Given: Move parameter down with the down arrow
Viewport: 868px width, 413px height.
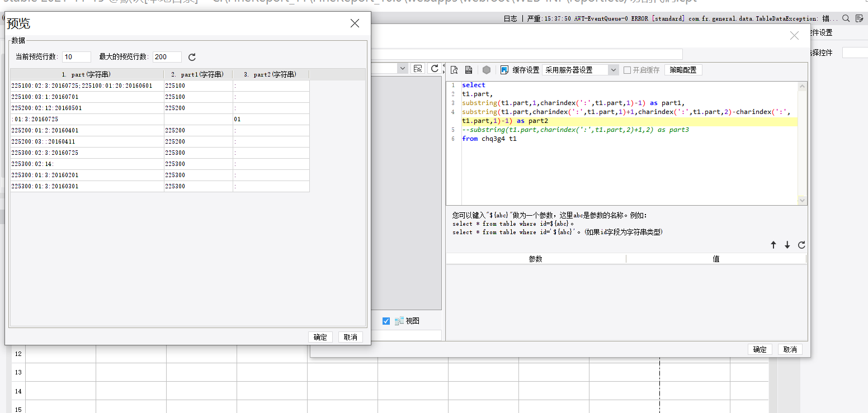Looking at the screenshot, I should (x=787, y=245).
